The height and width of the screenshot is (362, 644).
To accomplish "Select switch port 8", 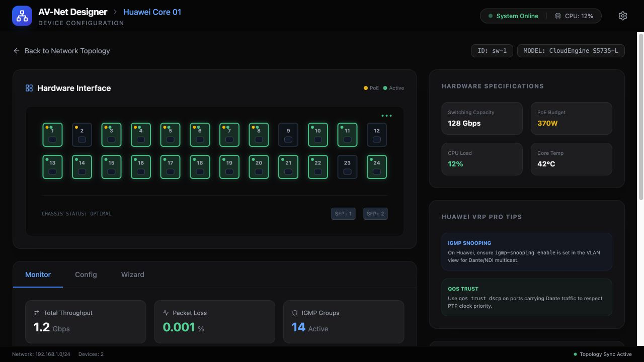I will [x=259, y=135].
